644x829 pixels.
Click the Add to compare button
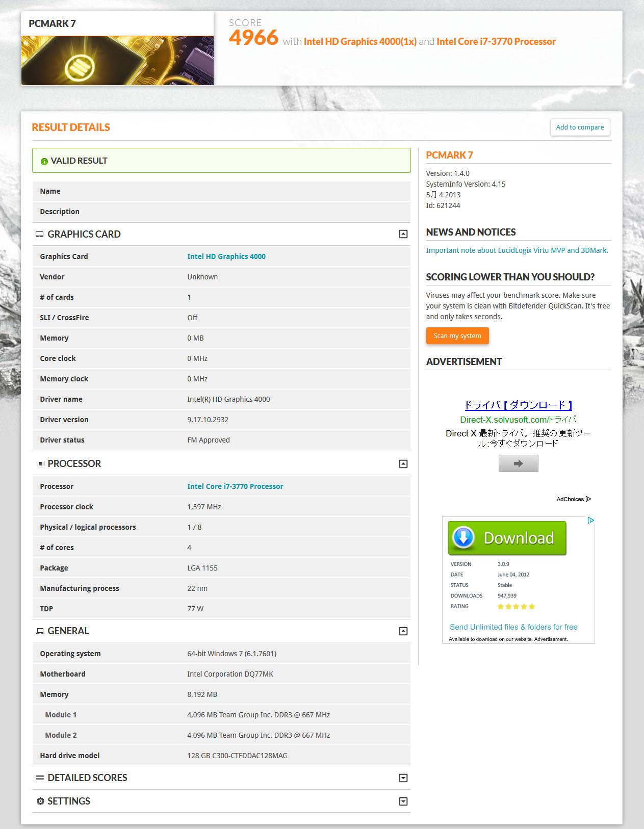click(580, 127)
